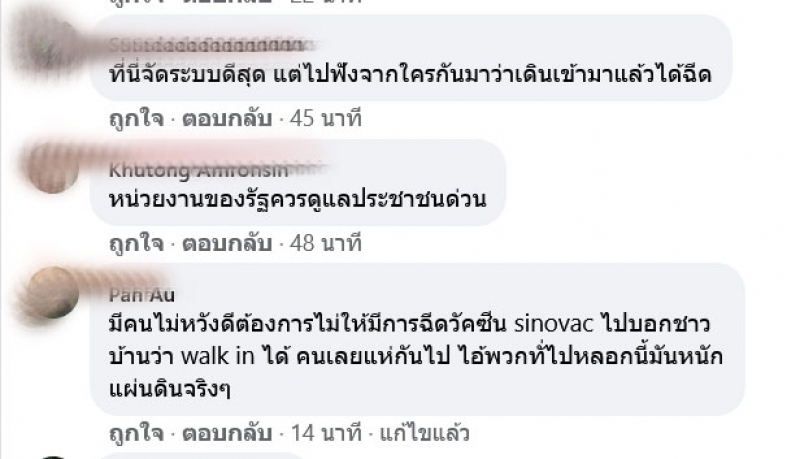The image size is (800, 459).
Task: Select the comment bubble about หน่วยงานของรัฐ
Action: point(298,183)
